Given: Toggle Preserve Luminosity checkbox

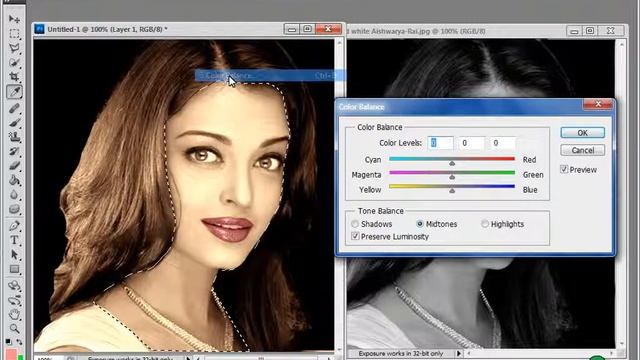Looking at the screenshot, I should point(355,236).
